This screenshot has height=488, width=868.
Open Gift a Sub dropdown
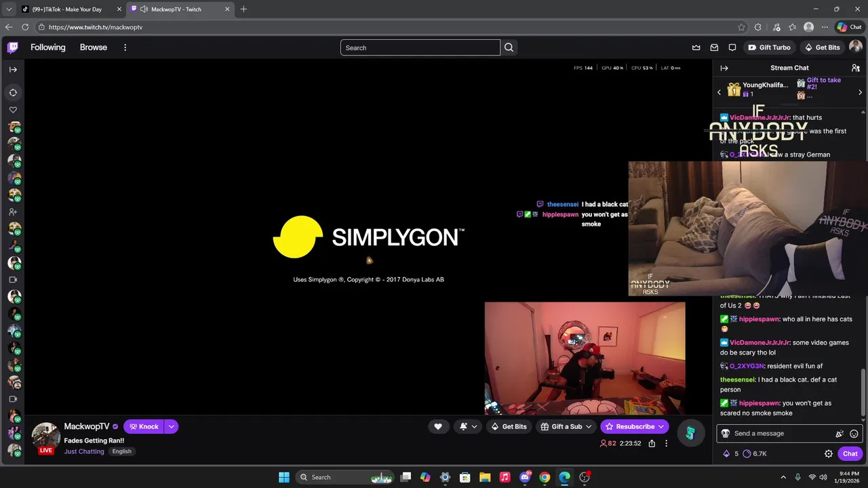[x=566, y=426]
